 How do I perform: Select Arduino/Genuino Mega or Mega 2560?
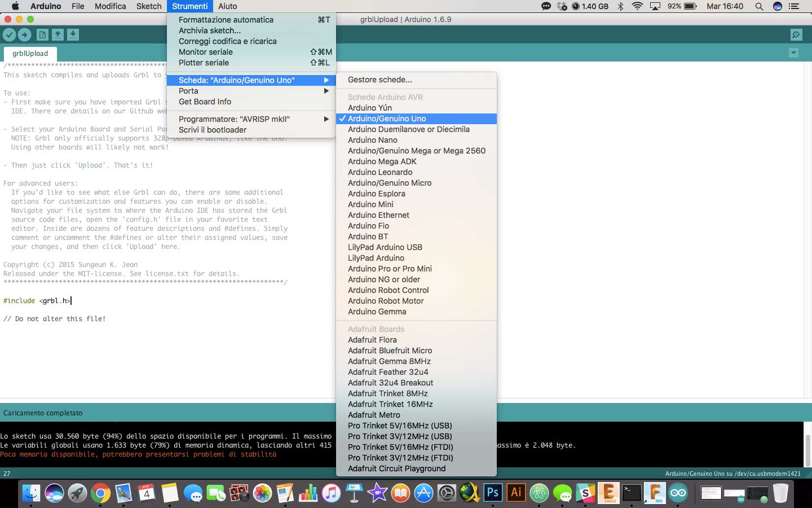tap(416, 151)
